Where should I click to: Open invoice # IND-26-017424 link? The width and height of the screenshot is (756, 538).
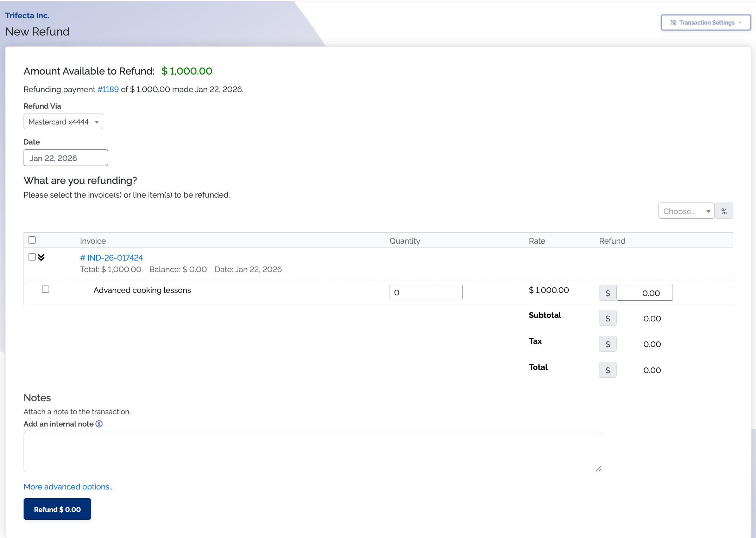coord(111,258)
